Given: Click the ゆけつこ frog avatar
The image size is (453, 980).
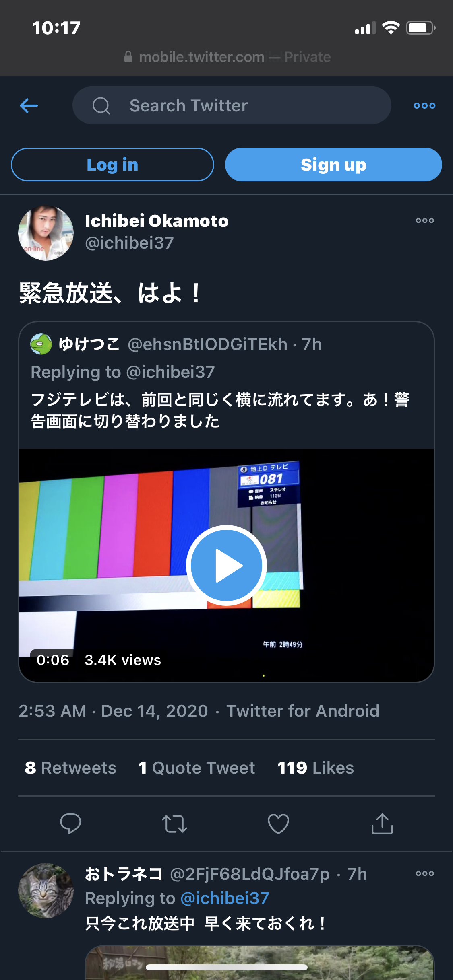Looking at the screenshot, I should point(41,344).
